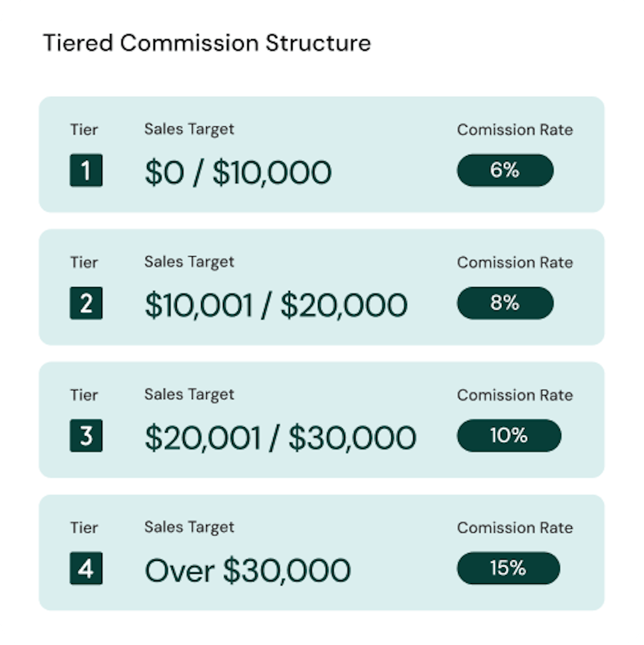This screenshot has width=644, height=645.
Task: Click the Tier 2 number badge
Action: coord(86,303)
